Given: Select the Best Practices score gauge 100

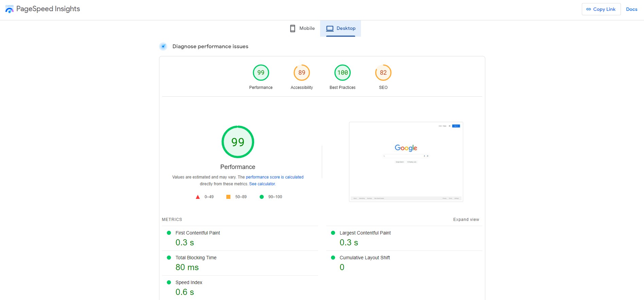Looking at the screenshot, I should pyautogui.click(x=342, y=73).
